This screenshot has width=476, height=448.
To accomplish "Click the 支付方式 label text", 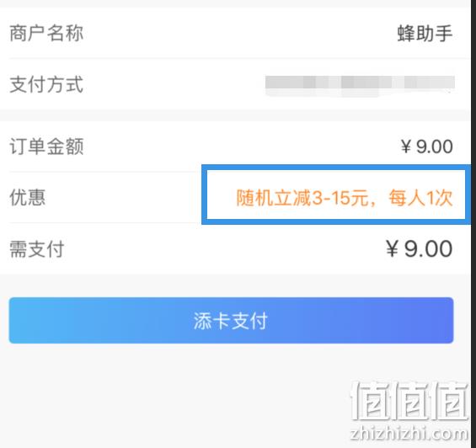I will click(46, 84).
